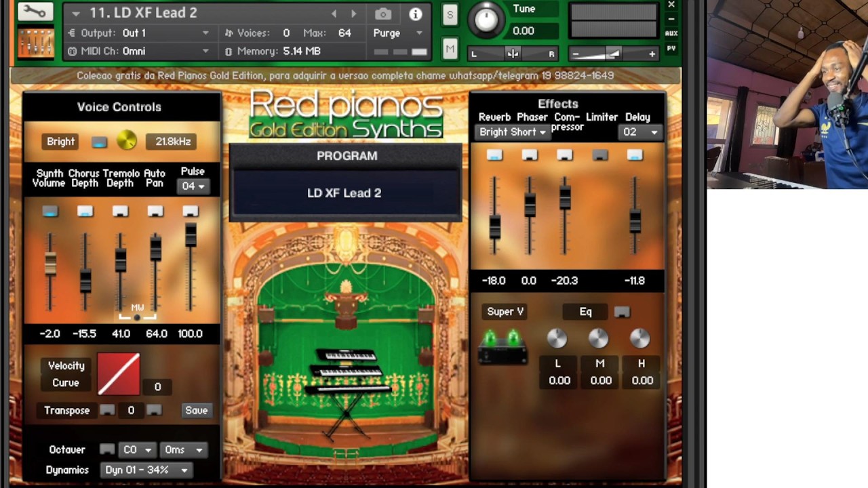
Task: Click the transpose down button
Action: coord(107,410)
